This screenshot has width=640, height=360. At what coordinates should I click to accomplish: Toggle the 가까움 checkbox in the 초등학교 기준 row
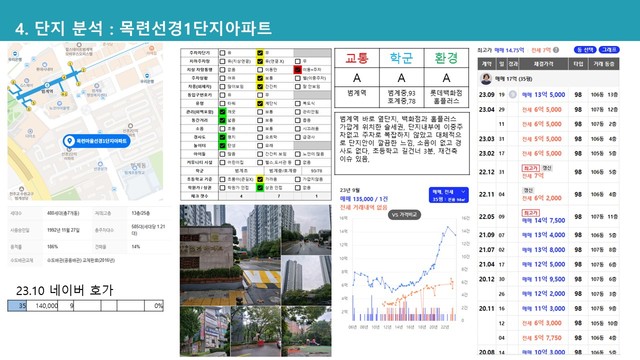pos(260,179)
